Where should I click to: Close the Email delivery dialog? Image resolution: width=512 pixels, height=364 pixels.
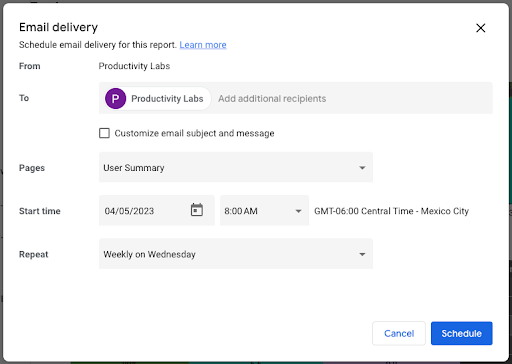(x=480, y=28)
